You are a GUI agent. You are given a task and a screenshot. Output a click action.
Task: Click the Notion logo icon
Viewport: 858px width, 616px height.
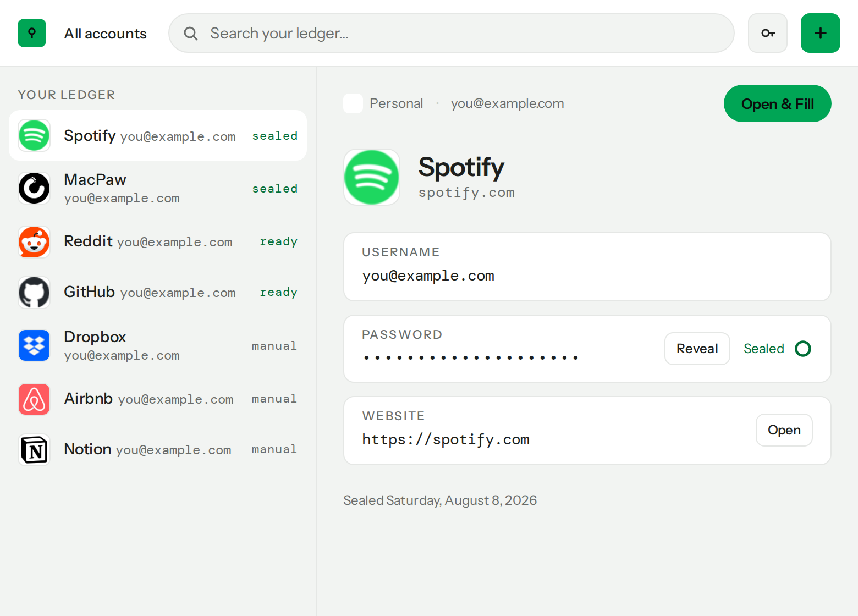point(34,450)
